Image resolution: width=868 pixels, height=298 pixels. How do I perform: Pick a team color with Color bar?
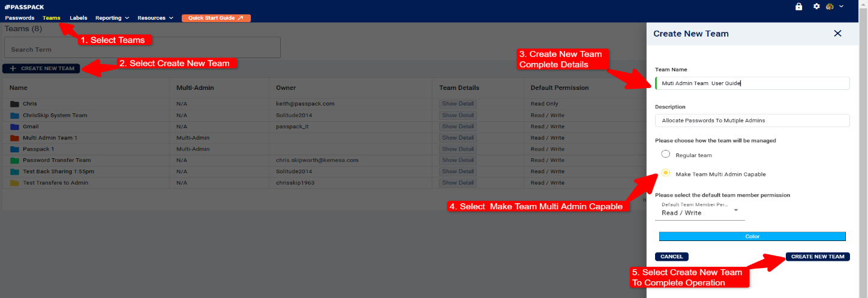(752, 236)
